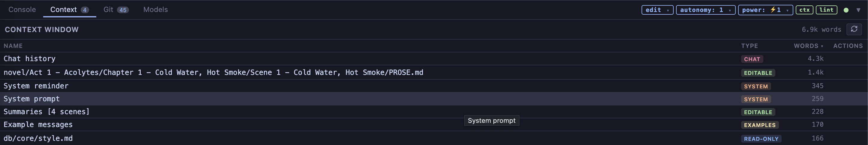Open the power level dropdown
Screen dimensions: 868x145
[x=765, y=10]
